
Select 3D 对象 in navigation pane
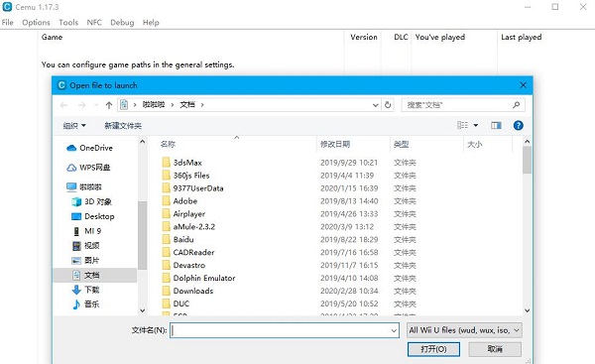point(91,201)
